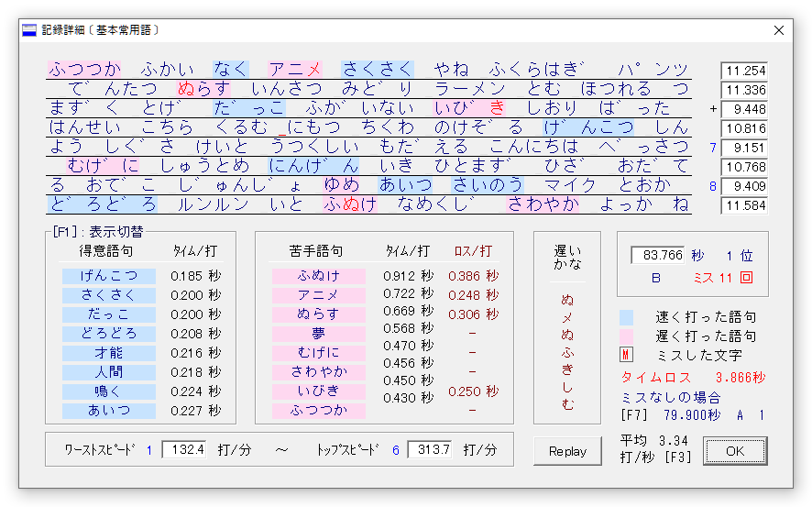Click the word マイク in the typing text

pos(571,185)
